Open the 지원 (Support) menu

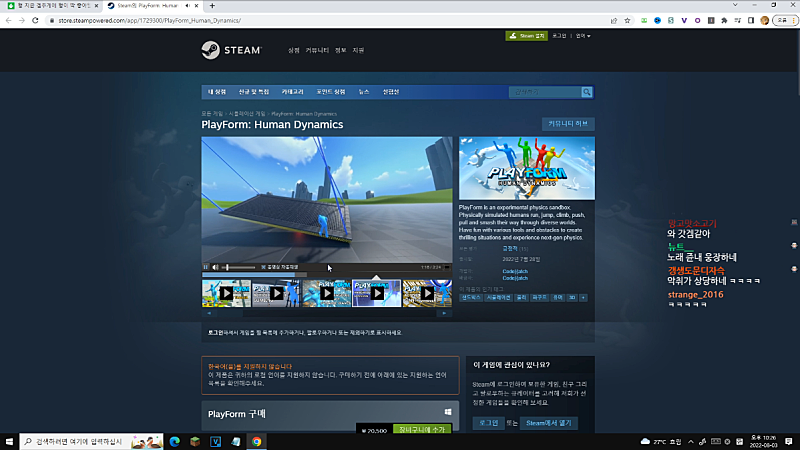(358, 50)
